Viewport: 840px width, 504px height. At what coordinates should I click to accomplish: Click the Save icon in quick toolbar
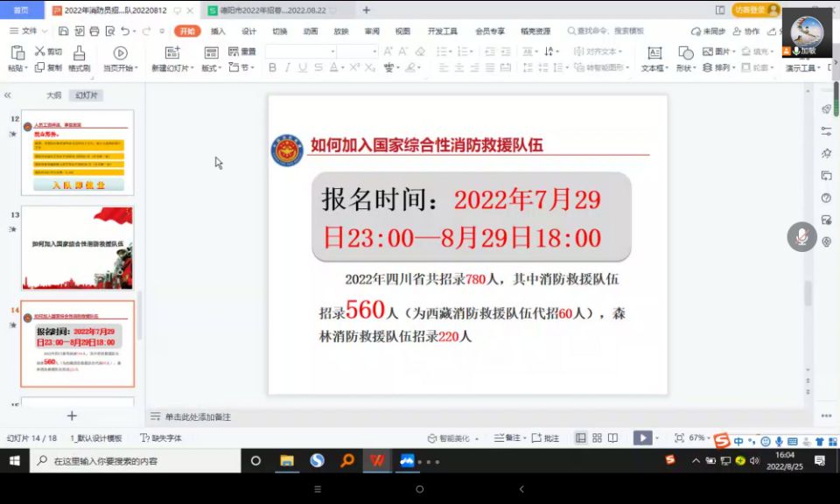[x=64, y=31]
